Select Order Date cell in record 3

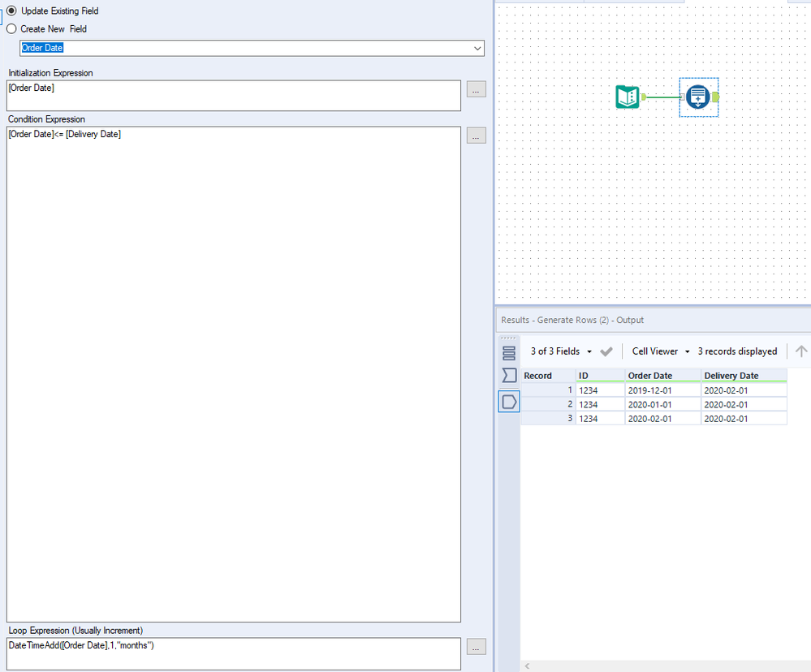coord(662,418)
